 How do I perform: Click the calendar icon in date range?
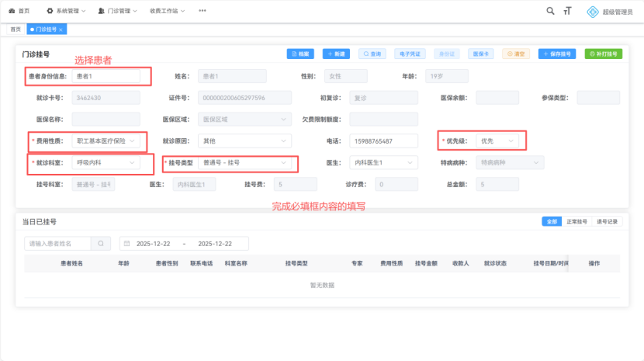[x=127, y=244]
